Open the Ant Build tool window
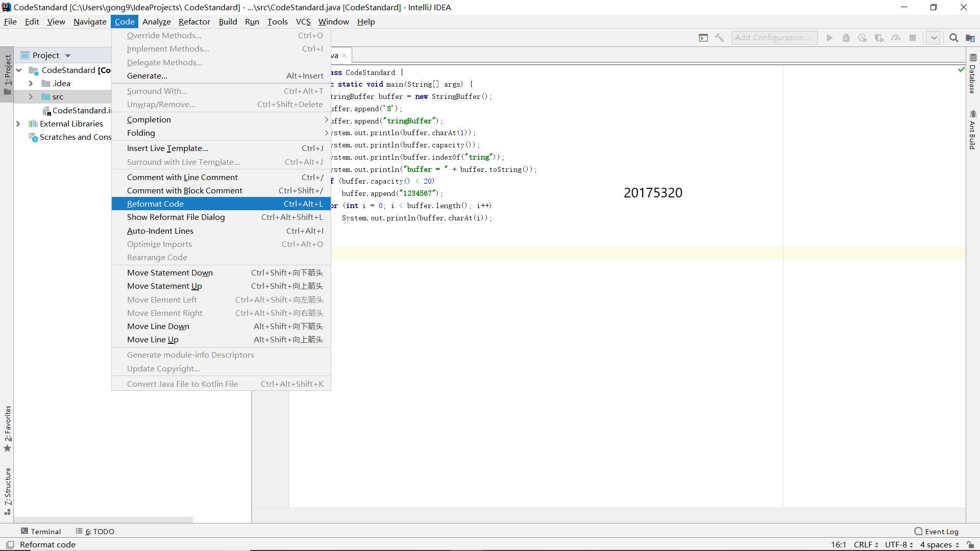 (973, 130)
